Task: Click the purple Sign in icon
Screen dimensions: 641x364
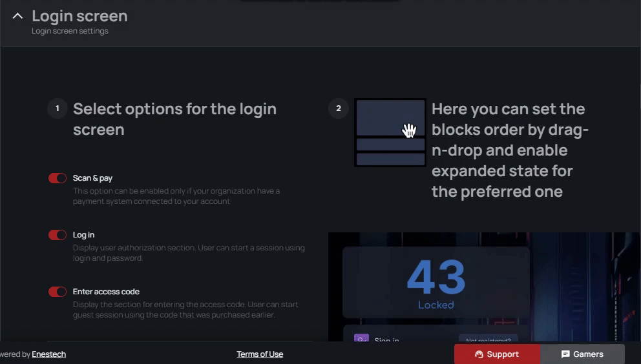Action: click(362, 338)
